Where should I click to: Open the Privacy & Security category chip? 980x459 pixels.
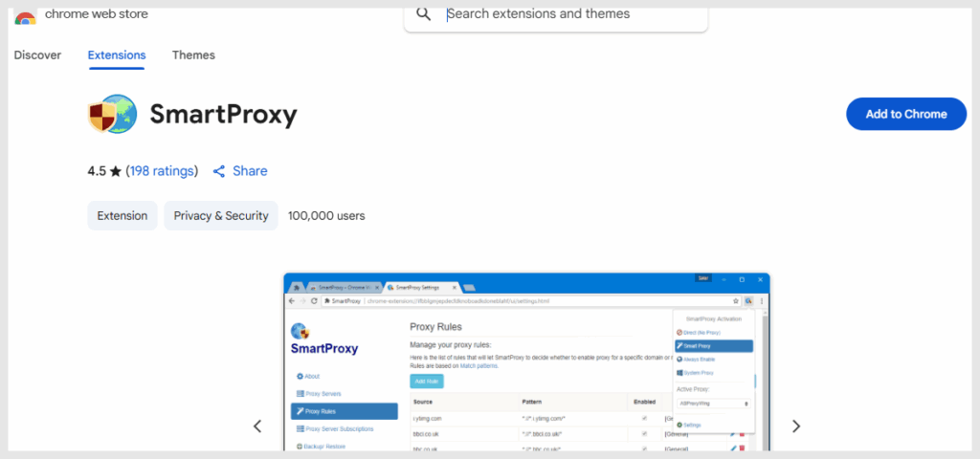221,216
